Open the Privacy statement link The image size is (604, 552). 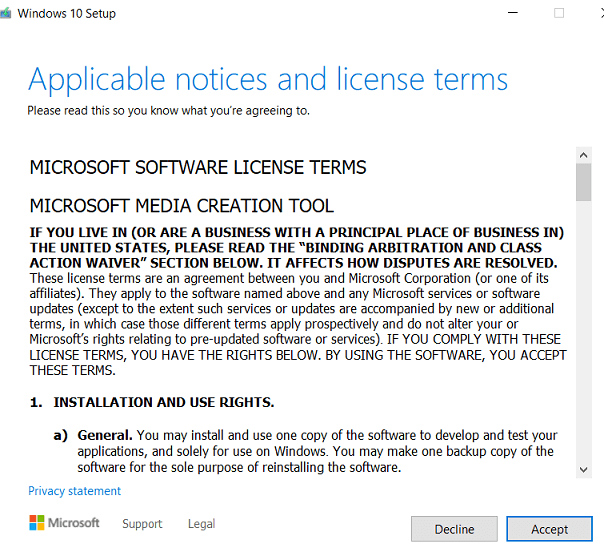pos(74,491)
